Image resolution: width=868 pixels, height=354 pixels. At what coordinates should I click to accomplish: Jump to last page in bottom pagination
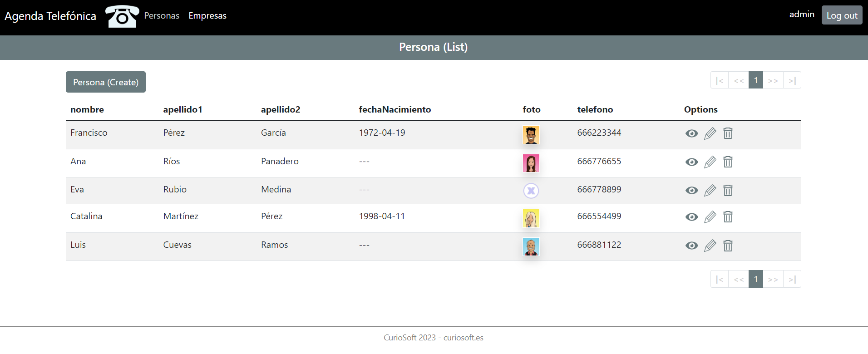[792, 279]
